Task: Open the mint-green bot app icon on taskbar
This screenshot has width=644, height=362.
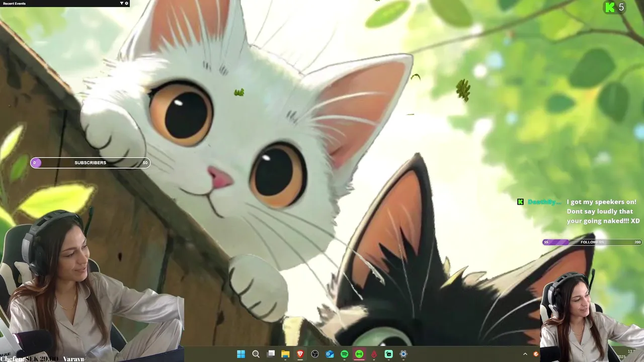Action: tap(388, 354)
